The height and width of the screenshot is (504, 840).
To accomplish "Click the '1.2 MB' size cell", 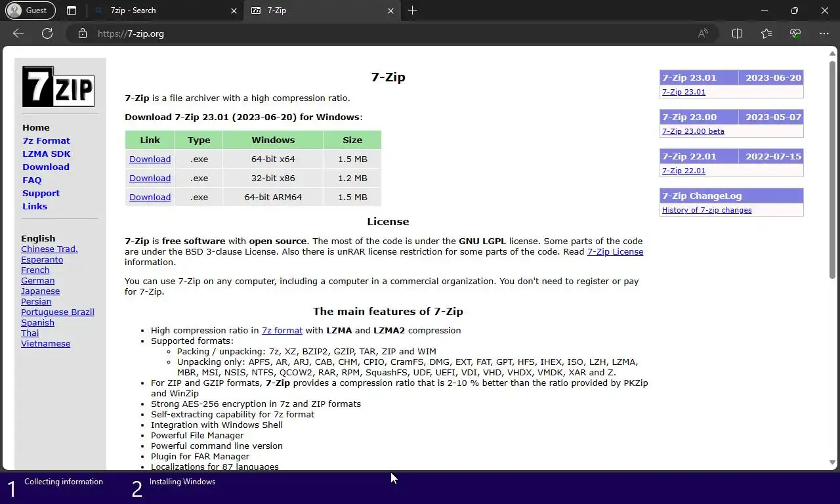I will click(x=352, y=178).
